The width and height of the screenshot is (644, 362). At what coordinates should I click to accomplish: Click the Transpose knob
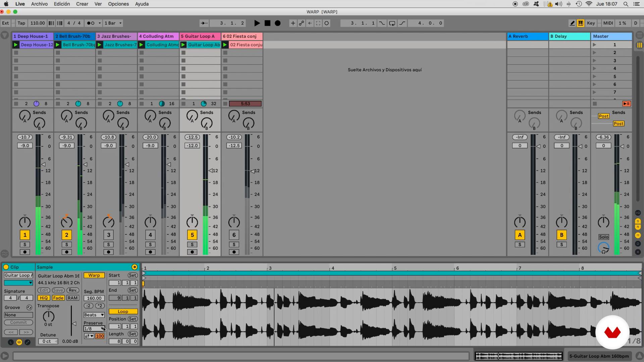49,316
